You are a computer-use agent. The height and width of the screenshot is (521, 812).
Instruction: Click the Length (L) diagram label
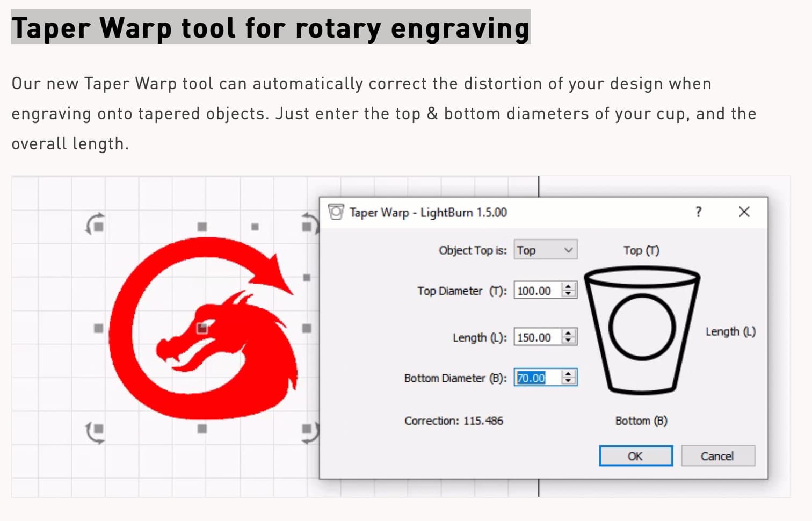(x=731, y=331)
